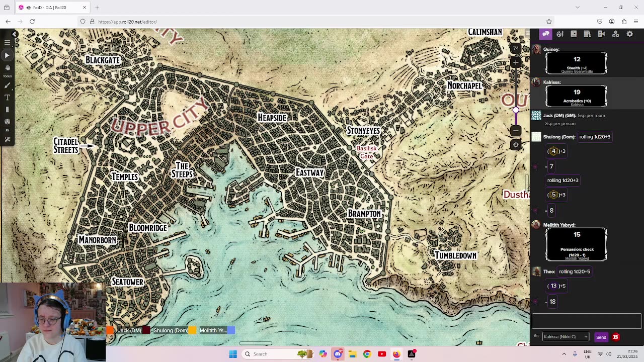Open Firefox from the taskbar
The height and width of the screenshot is (362, 644).
coord(396,354)
